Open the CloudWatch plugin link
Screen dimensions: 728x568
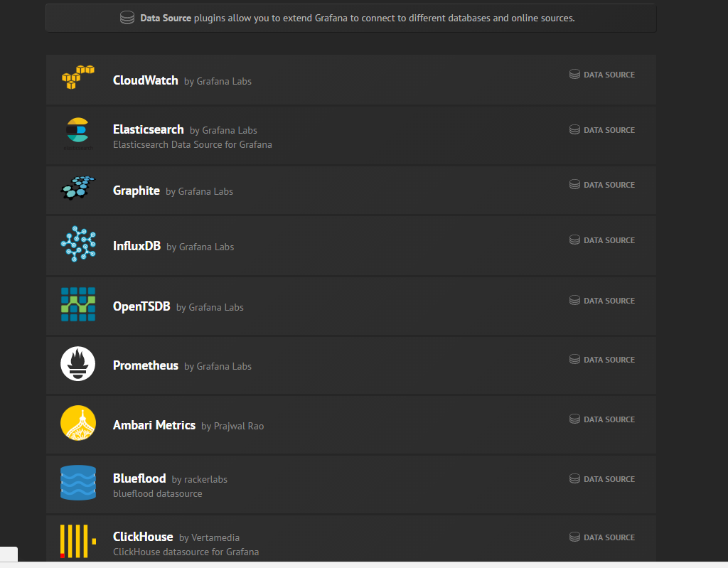click(145, 80)
